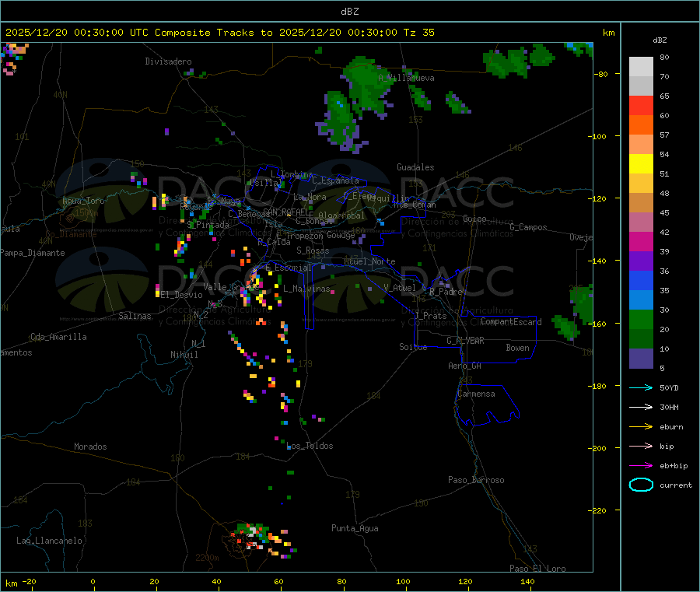
Task: Click the 'G_ALVEAR' label
Action: (465, 341)
